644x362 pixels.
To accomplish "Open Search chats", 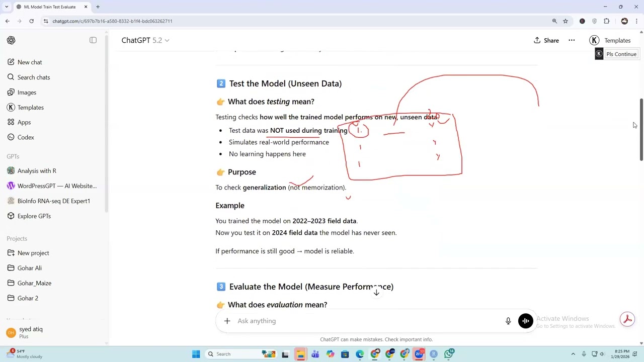I will [x=34, y=77].
